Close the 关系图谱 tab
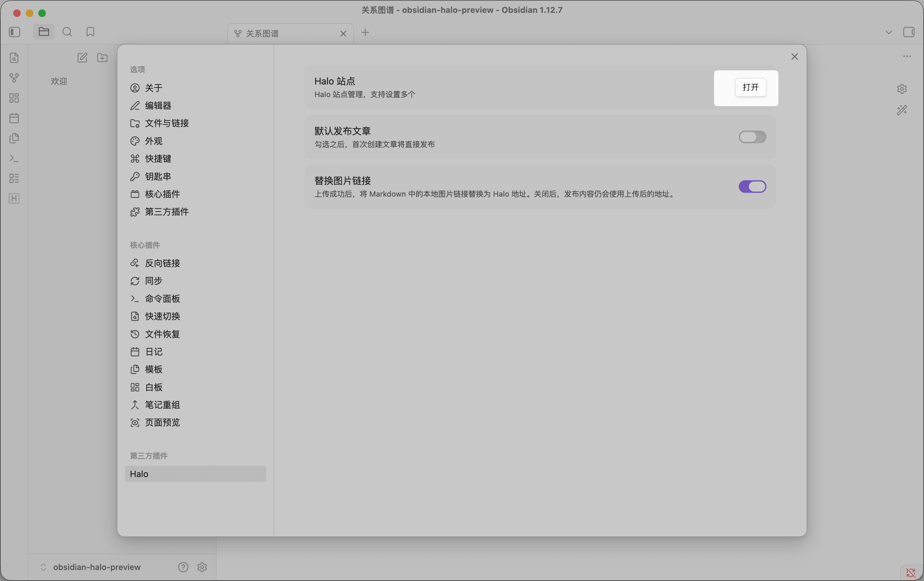The width and height of the screenshot is (924, 581). click(x=343, y=33)
